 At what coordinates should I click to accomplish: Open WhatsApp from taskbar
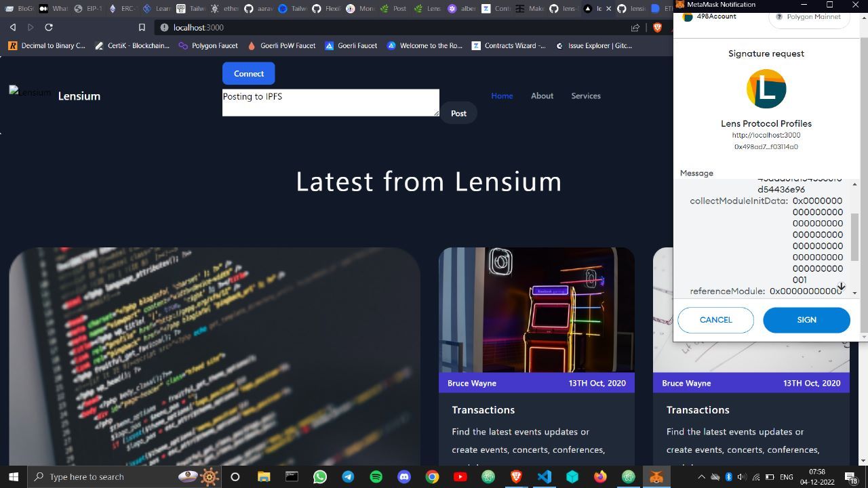coord(319,476)
